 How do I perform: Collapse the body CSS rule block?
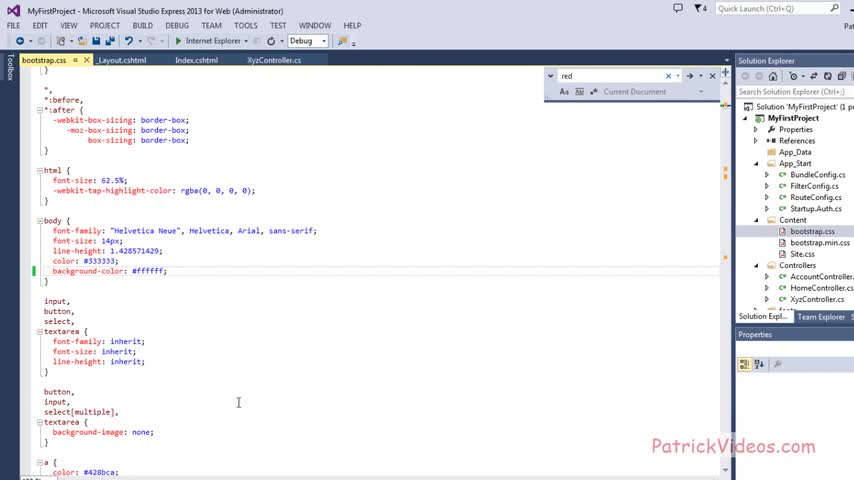pyautogui.click(x=40, y=221)
